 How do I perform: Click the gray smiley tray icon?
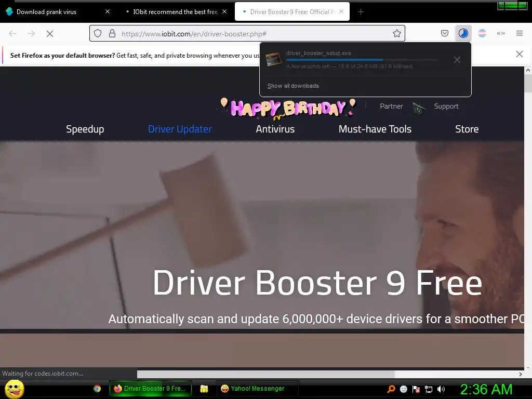(403, 389)
